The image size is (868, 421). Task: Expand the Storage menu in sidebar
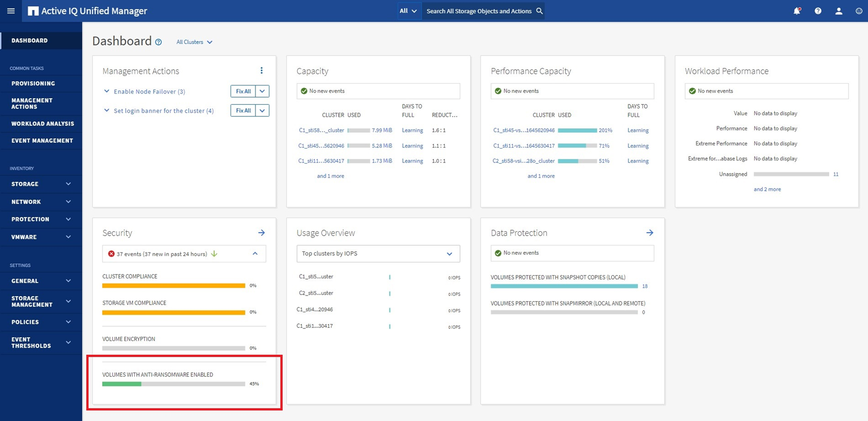[x=41, y=184]
